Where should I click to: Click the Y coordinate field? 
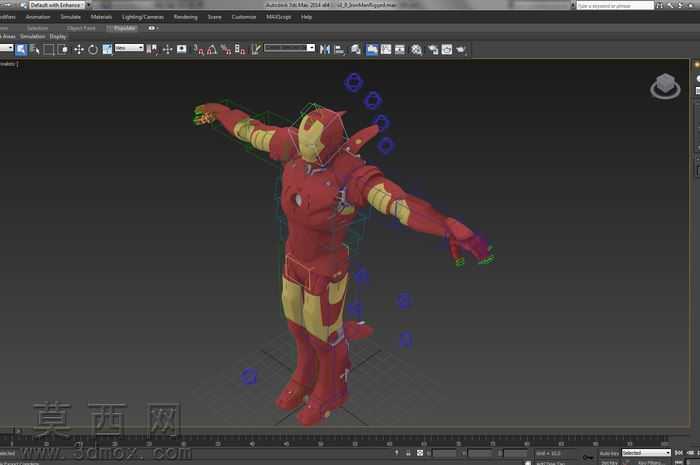(x=480, y=453)
